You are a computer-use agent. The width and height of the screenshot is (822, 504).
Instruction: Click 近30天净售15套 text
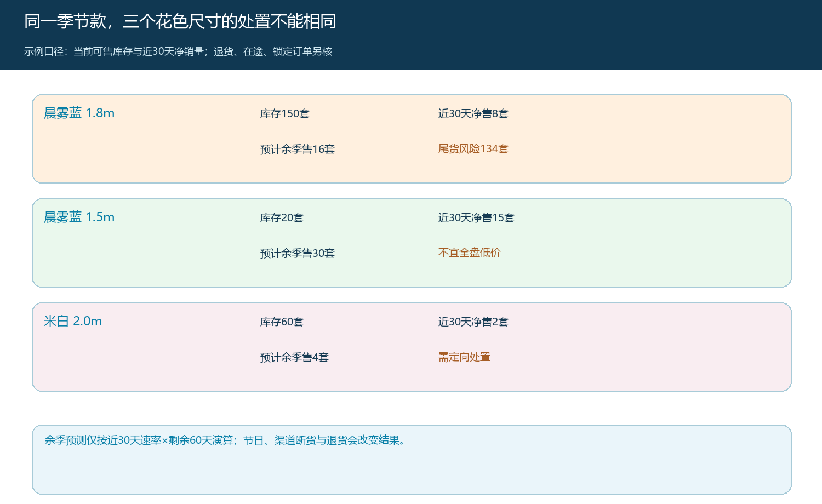point(476,217)
